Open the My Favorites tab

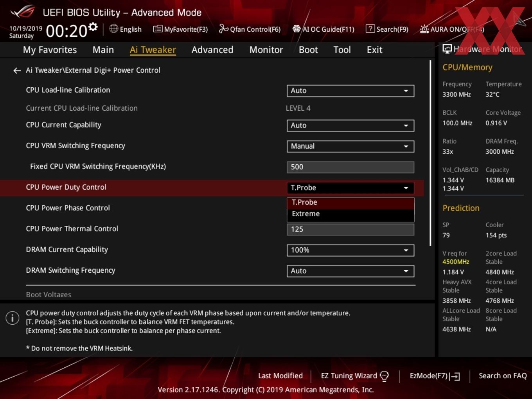[x=50, y=50]
